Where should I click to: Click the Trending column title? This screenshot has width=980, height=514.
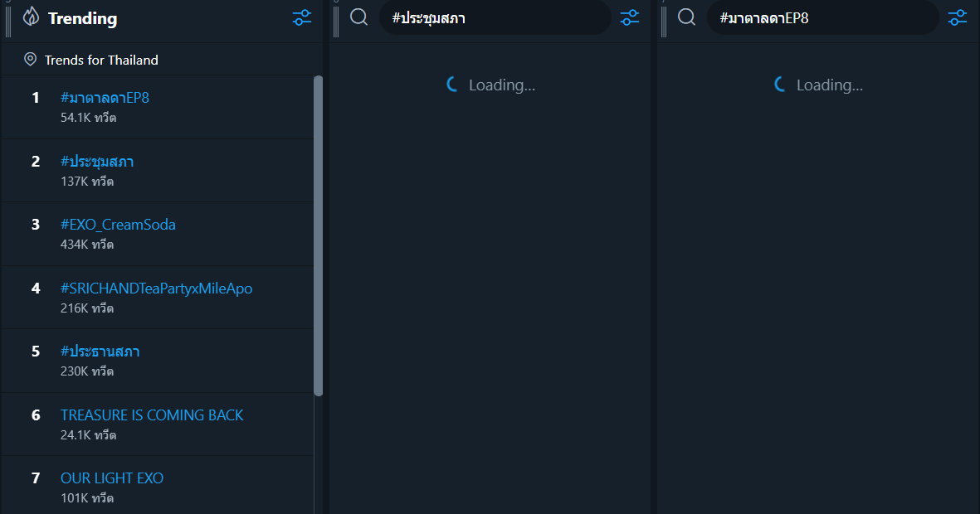[x=82, y=18]
